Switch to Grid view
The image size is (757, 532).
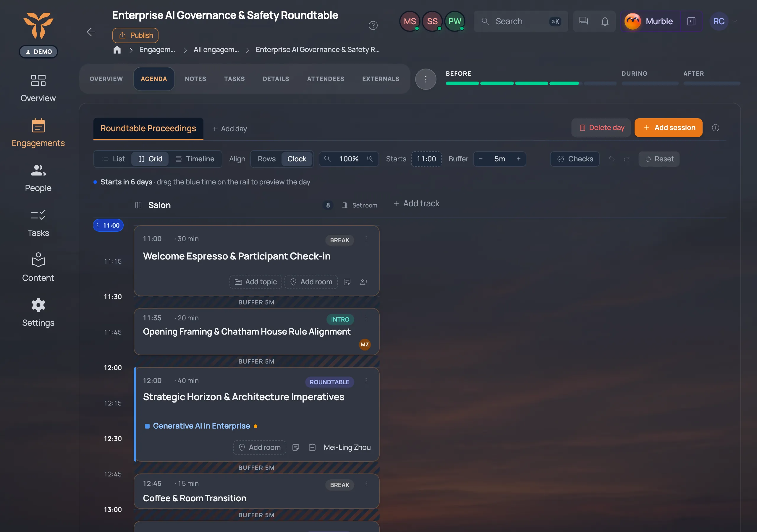pos(150,159)
